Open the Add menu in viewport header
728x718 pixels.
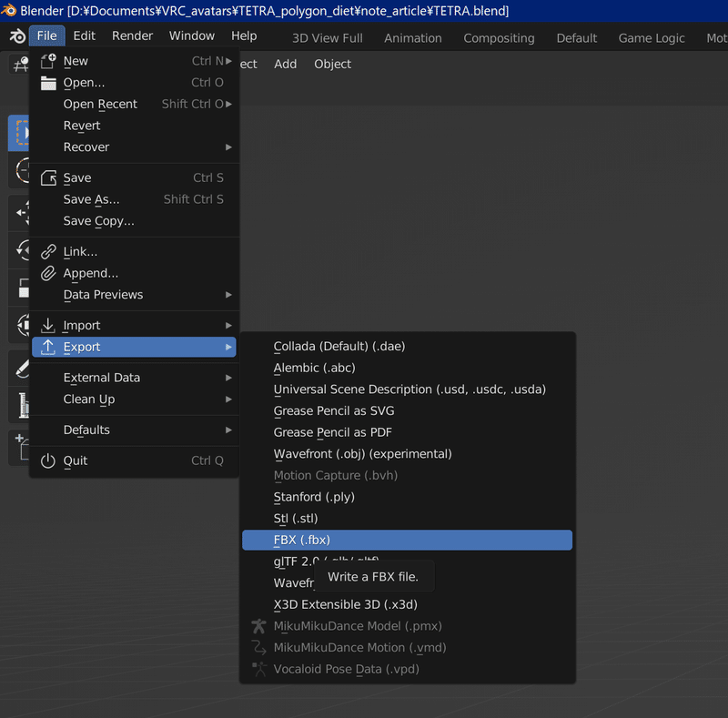coord(285,64)
